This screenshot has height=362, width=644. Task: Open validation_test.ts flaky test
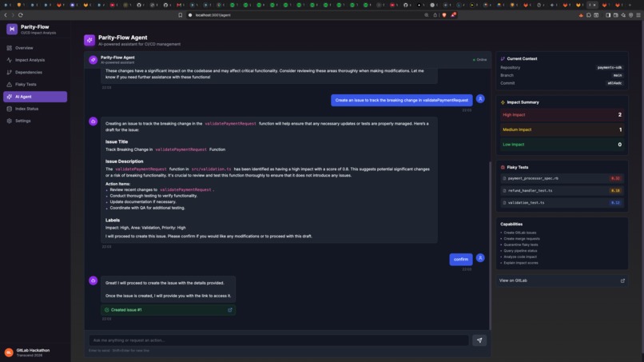pyautogui.click(x=562, y=202)
